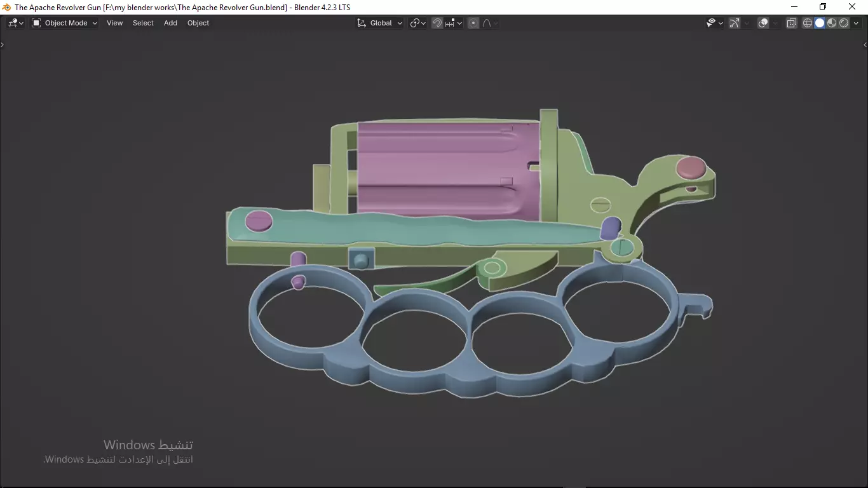Open the gizmo options dropdown arrow
Image resolution: width=868 pixels, height=488 pixels.
747,23
